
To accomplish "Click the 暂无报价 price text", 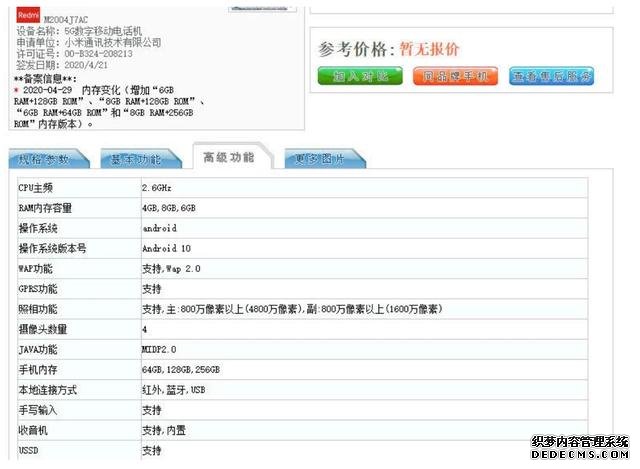I will coord(429,49).
